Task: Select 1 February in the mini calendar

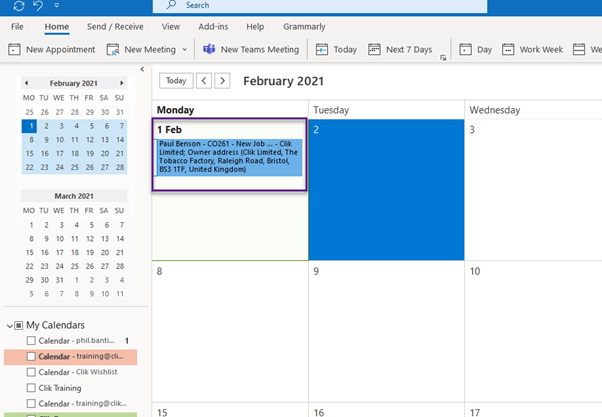Action: point(29,126)
